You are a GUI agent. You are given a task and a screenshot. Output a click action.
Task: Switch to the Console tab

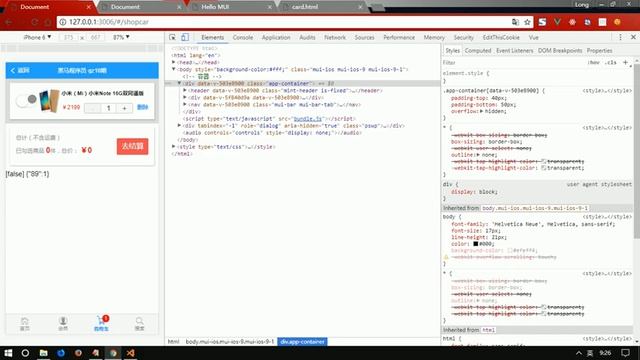[243, 37]
